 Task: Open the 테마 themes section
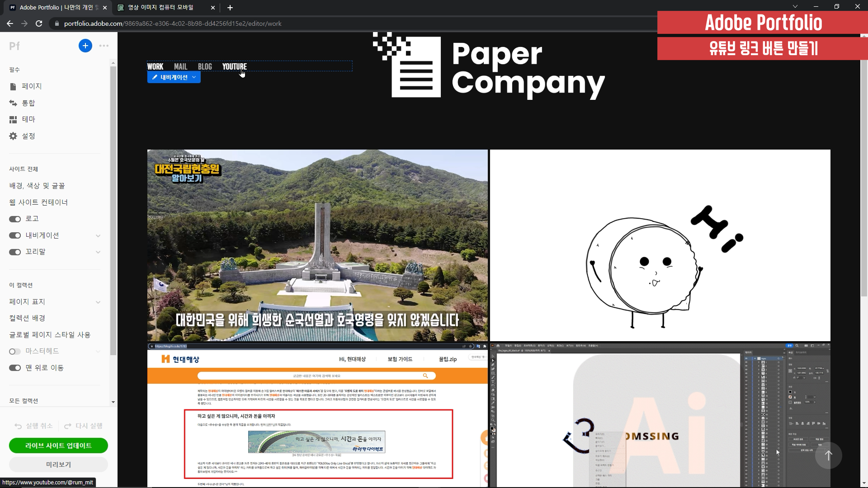click(28, 119)
